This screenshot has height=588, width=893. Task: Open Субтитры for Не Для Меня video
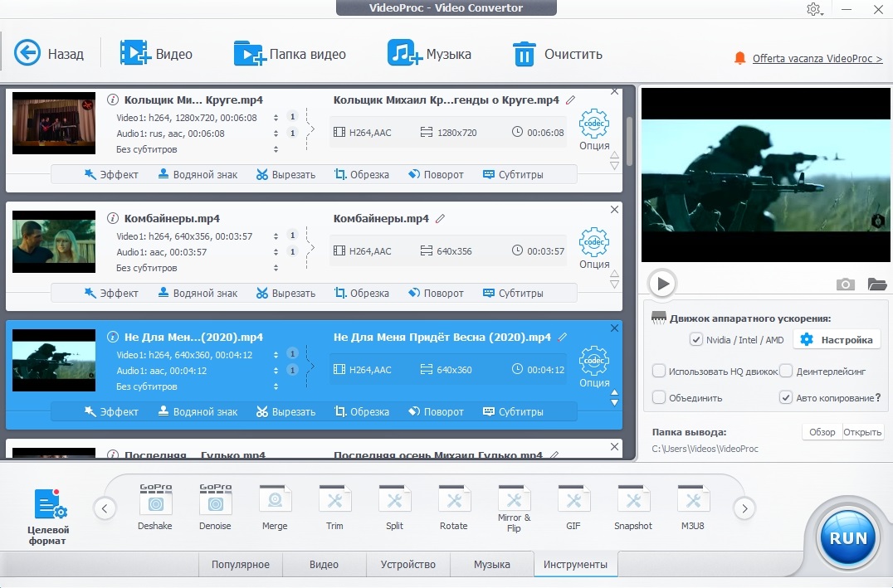pos(513,411)
